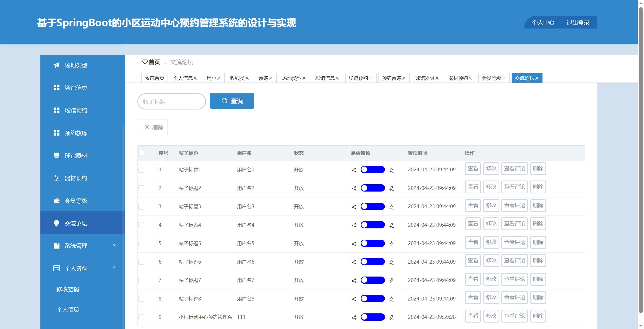644x329 pixels.
Task: Click the page vertical scrollbar thumb
Action: click(641, 160)
